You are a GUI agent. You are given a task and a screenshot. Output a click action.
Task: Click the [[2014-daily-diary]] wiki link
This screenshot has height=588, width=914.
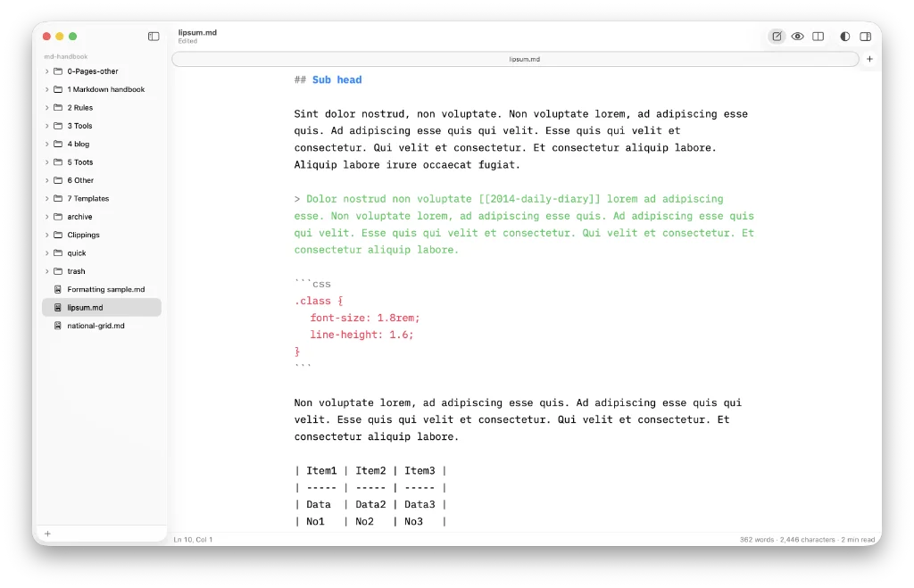click(539, 199)
